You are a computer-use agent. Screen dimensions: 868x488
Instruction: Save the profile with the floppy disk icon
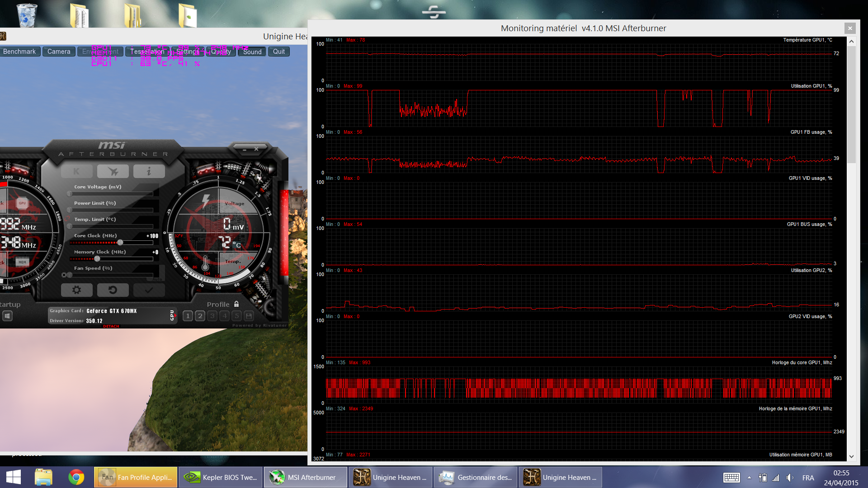click(x=249, y=316)
